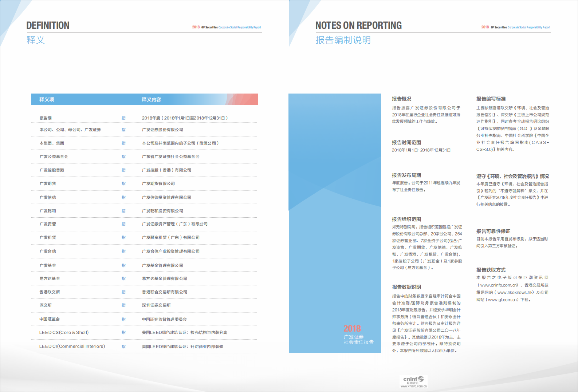
Task: Click the DEFINITION page heading
Action: (x=48, y=25)
